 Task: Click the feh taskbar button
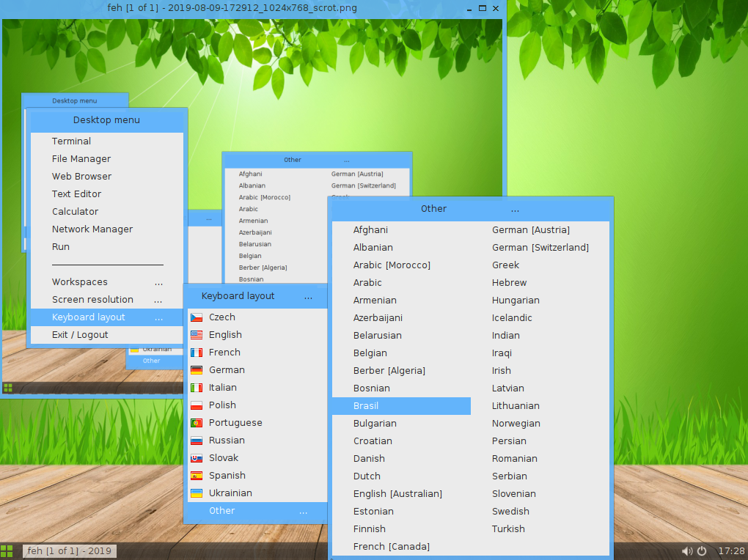point(69,550)
